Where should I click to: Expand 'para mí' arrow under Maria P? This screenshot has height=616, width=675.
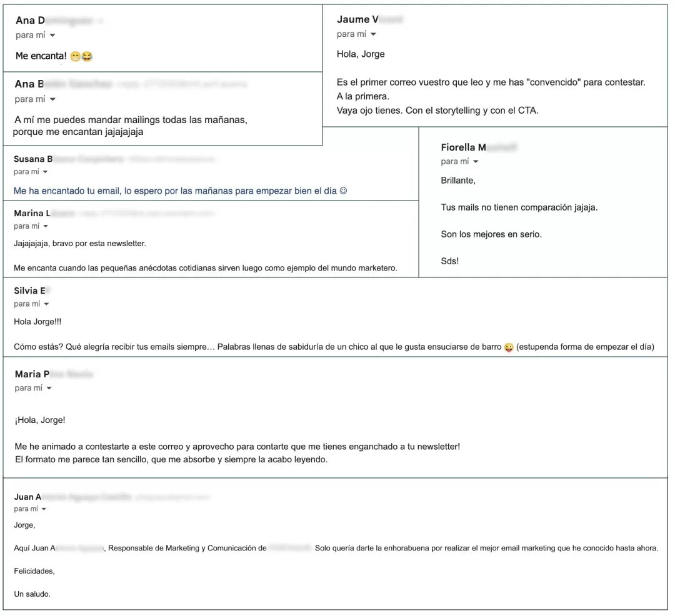tap(49, 388)
